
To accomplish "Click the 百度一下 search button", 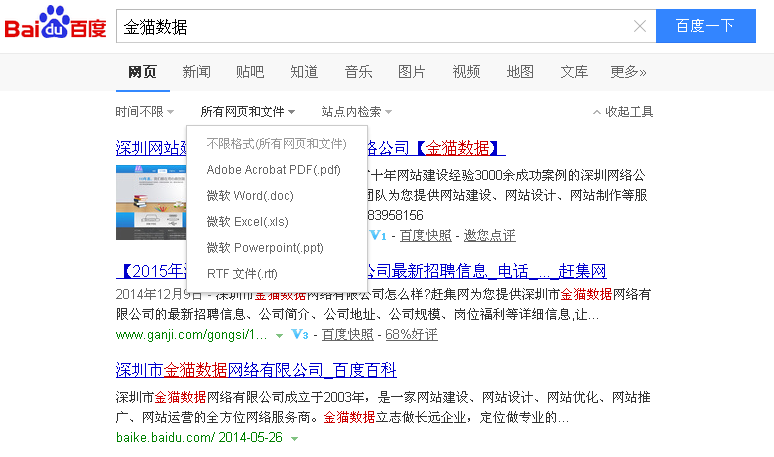I will pyautogui.click(x=705, y=26).
